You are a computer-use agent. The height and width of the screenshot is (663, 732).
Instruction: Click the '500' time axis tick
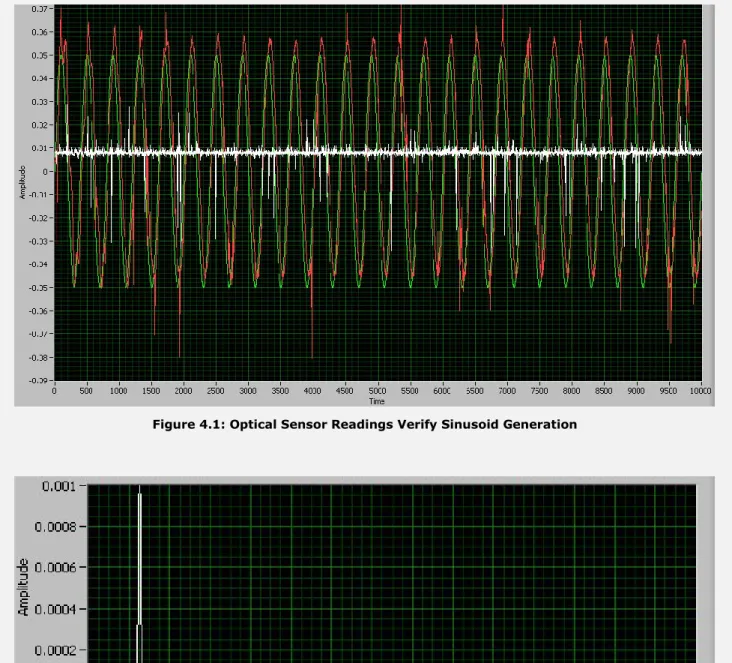coord(86,391)
